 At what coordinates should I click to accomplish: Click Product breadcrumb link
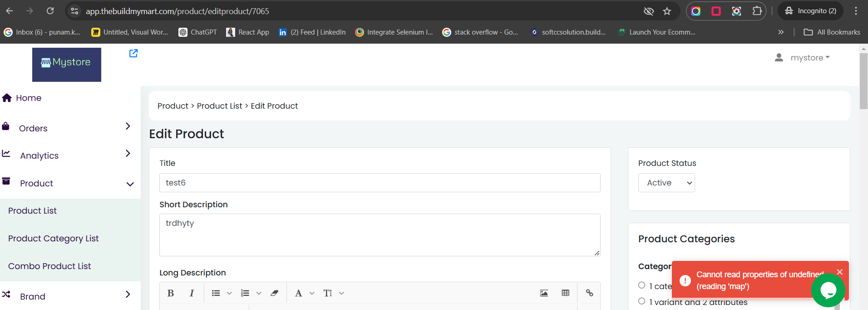[173, 106]
